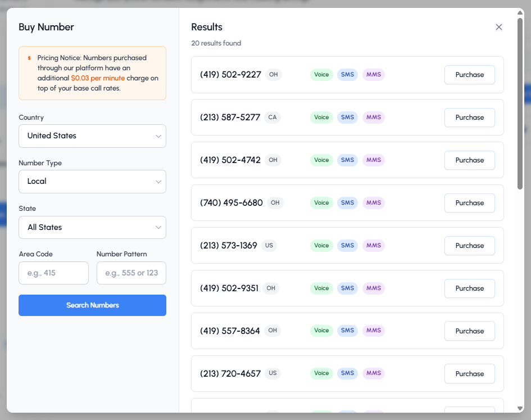Screen dimensions: 531x420
Task: Purchase number (419) 557-8364
Action: click(469, 331)
